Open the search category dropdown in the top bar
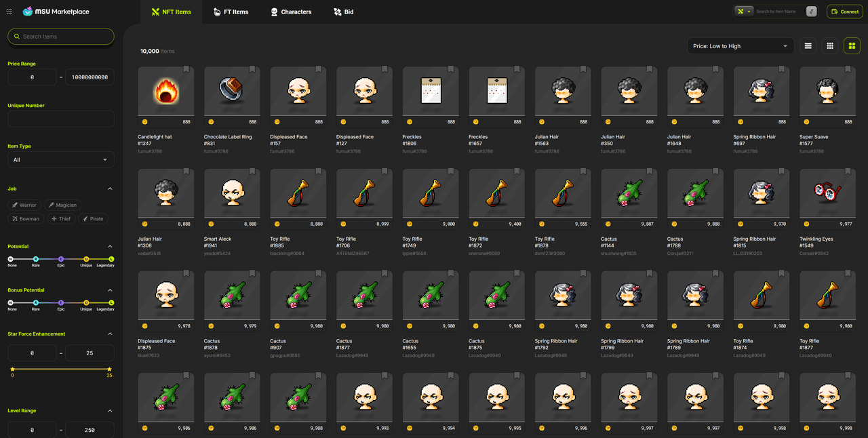The width and height of the screenshot is (868, 438). (744, 12)
